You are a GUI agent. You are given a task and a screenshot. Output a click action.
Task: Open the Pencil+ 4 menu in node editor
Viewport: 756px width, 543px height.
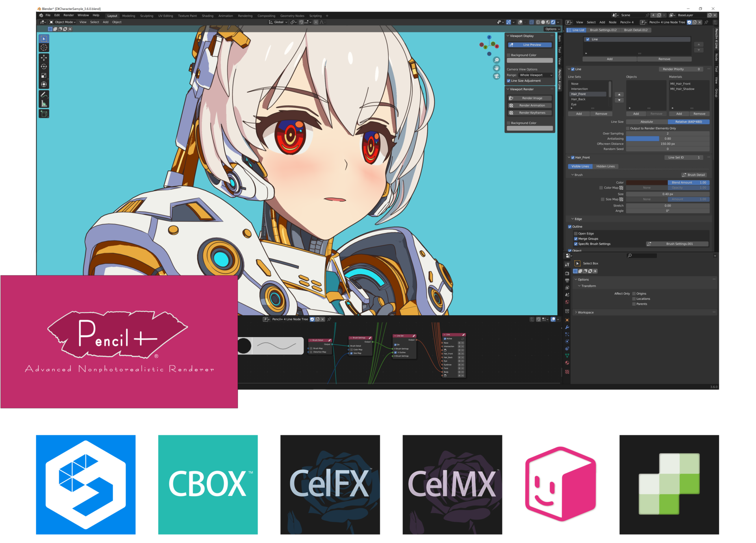[x=627, y=22]
